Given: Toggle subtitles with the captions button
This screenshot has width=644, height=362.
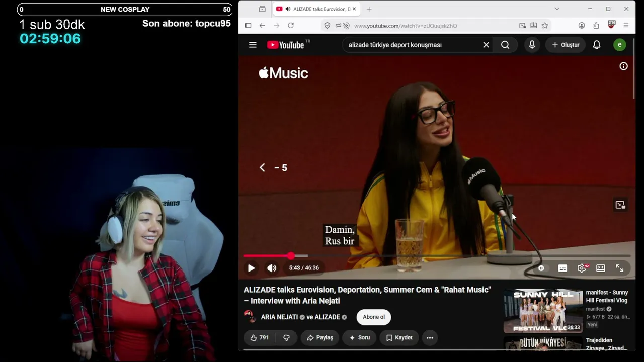Looking at the screenshot, I should click(x=562, y=268).
